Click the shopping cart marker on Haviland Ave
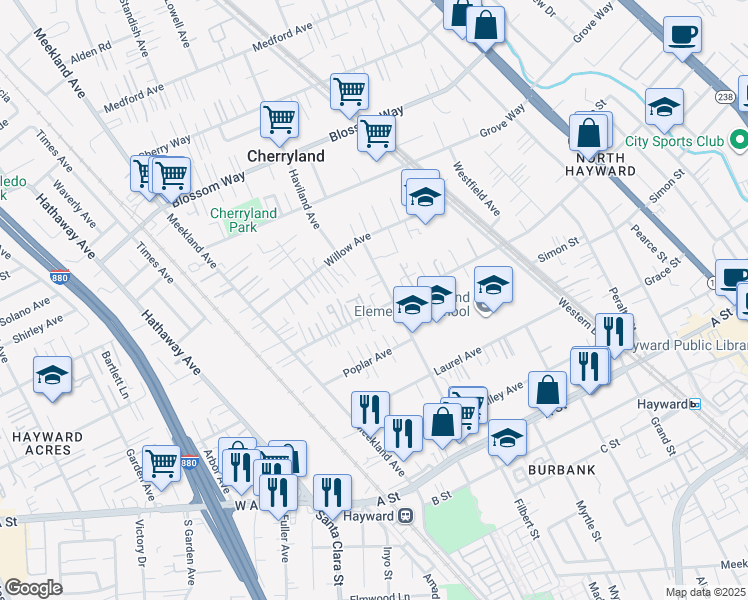Screen dimensions: 748x600 [x=279, y=120]
